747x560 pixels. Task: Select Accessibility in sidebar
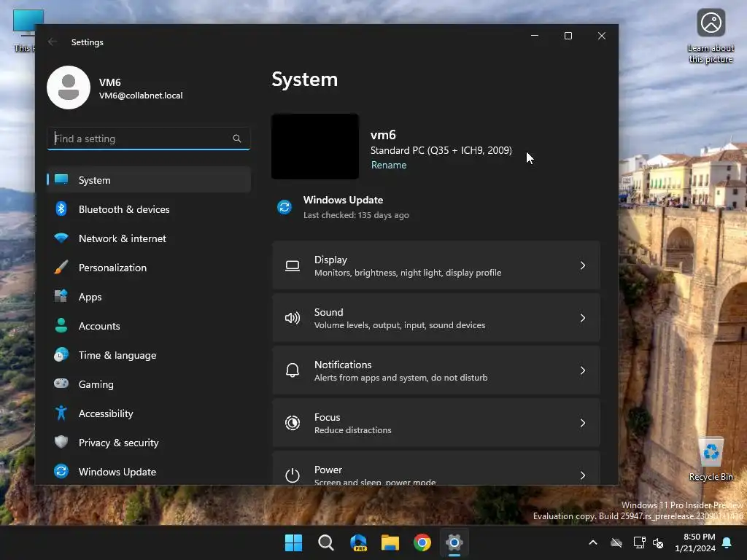click(x=149, y=413)
